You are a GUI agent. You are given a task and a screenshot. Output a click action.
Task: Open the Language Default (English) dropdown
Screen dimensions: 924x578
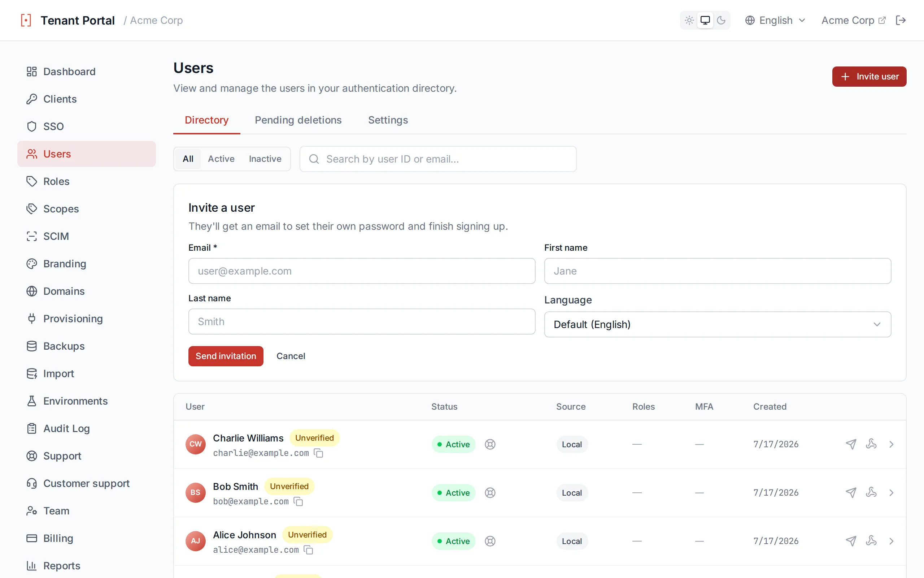pos(718,324)
